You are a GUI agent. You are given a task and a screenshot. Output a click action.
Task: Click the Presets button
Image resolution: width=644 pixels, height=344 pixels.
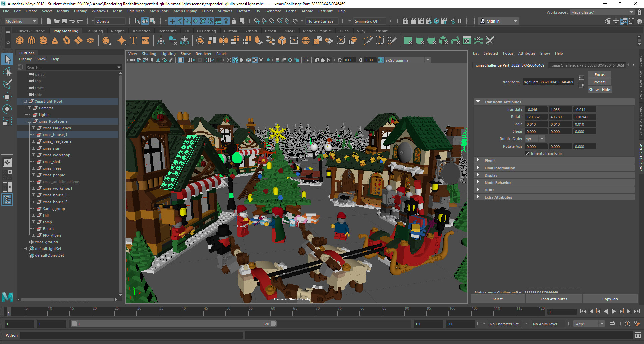(599, 82)
